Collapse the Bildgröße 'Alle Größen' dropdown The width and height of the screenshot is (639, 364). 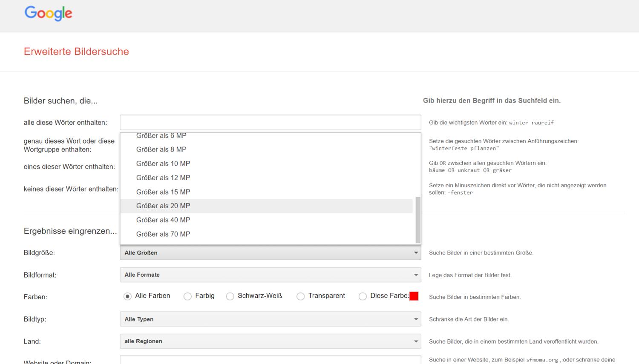tap(270, 253)
